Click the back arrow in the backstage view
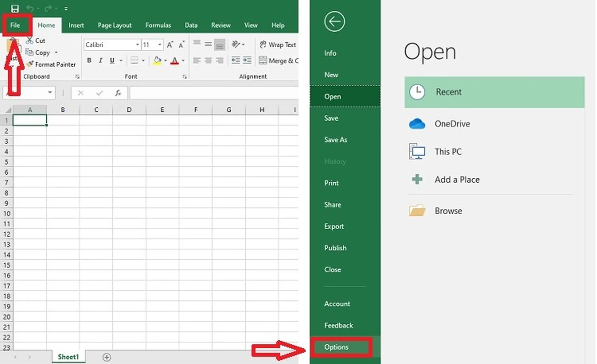This screenshot has height=364, width=597. (334, 21)
